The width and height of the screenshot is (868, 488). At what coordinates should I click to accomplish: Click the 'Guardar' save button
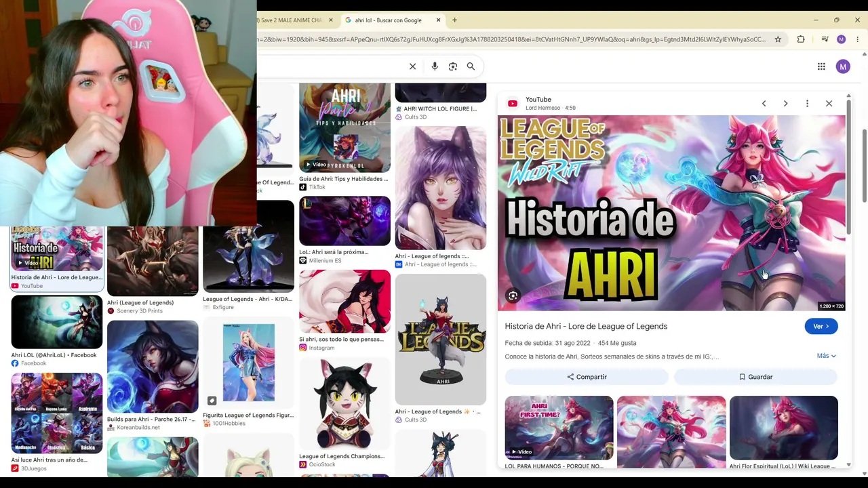(755, 377)
